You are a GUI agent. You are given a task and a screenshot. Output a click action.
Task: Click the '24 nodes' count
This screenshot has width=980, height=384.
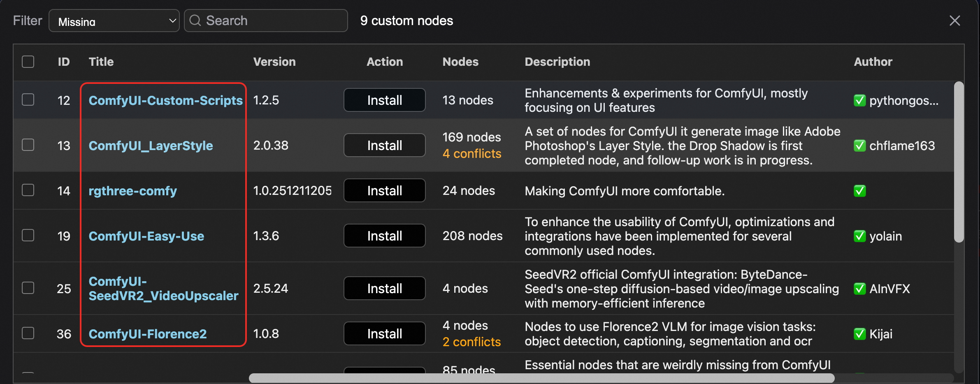[469, 191]
